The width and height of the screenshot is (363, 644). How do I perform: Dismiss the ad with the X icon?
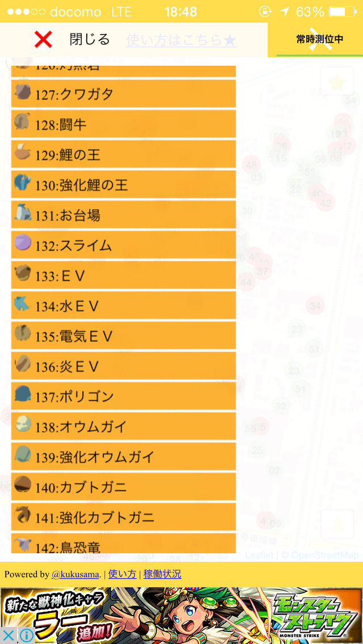pos(8,635)
